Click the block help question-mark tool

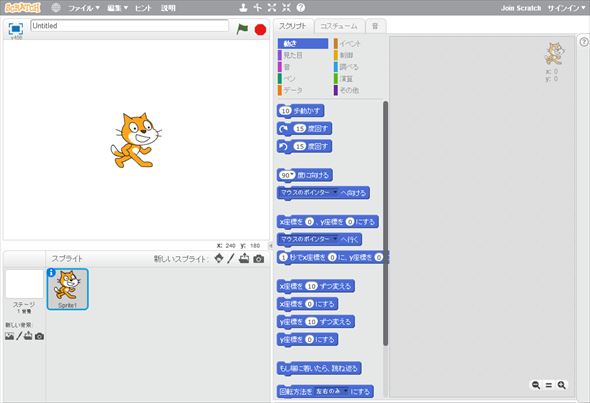click(x=301, y=8)
